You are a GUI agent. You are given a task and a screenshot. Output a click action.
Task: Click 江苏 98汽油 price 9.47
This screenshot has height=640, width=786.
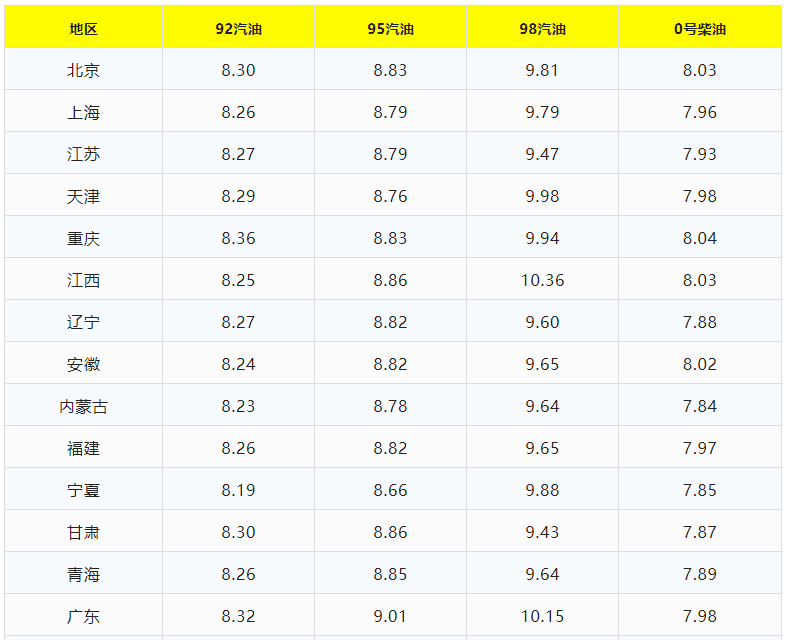point(542,154)
